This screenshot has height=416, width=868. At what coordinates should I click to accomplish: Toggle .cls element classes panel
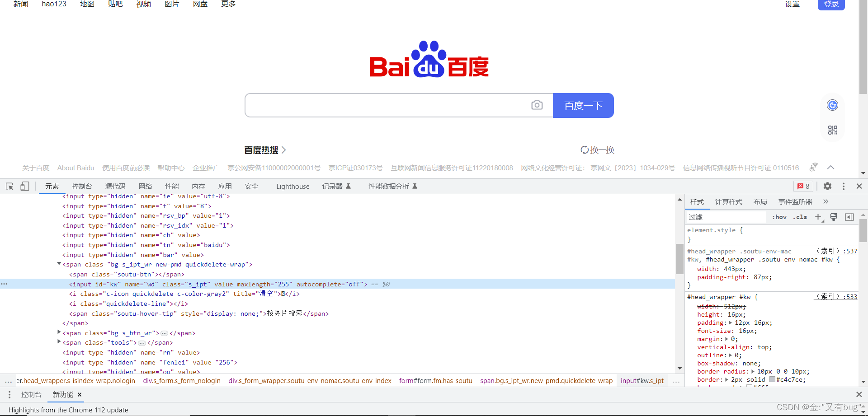(x=800, y=217)
